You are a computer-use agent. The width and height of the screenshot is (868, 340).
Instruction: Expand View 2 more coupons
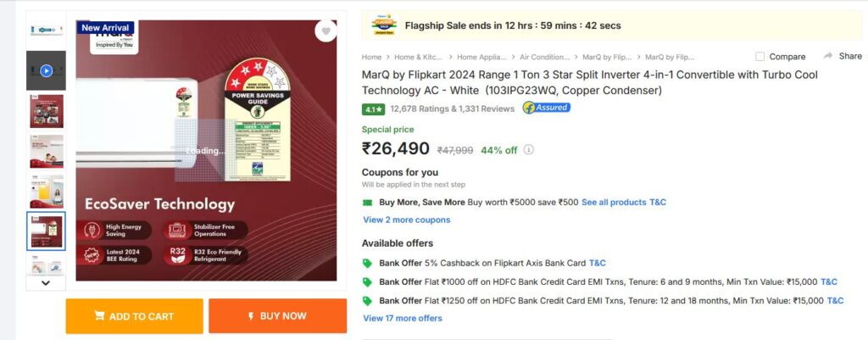(x=406, y=220)
